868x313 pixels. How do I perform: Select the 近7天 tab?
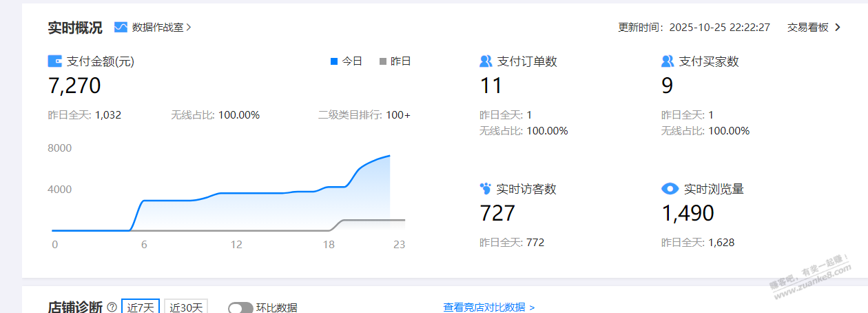click(141, 307)
